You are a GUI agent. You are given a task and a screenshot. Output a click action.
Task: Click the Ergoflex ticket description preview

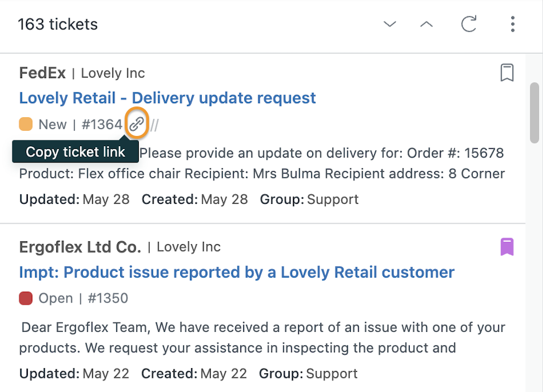262,337
